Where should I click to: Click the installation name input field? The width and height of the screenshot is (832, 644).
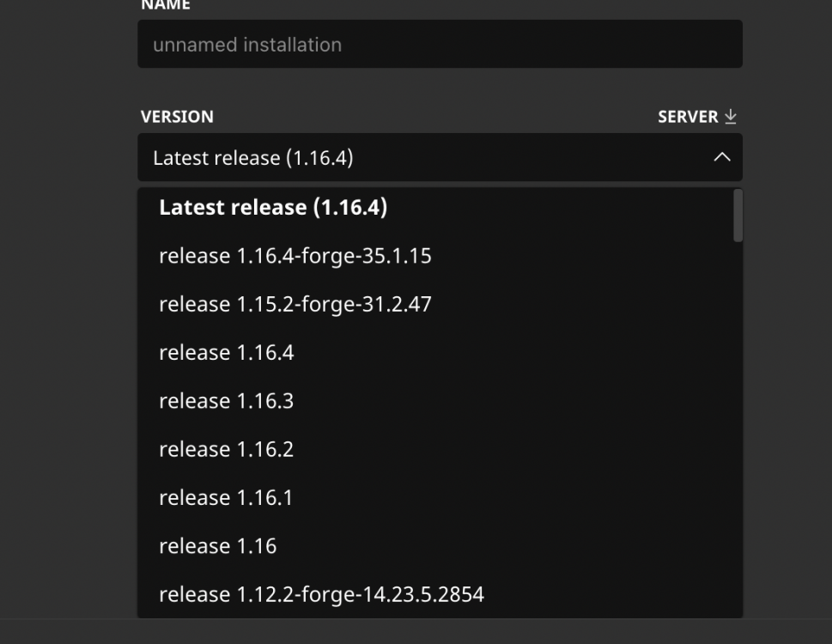point(440,44)
